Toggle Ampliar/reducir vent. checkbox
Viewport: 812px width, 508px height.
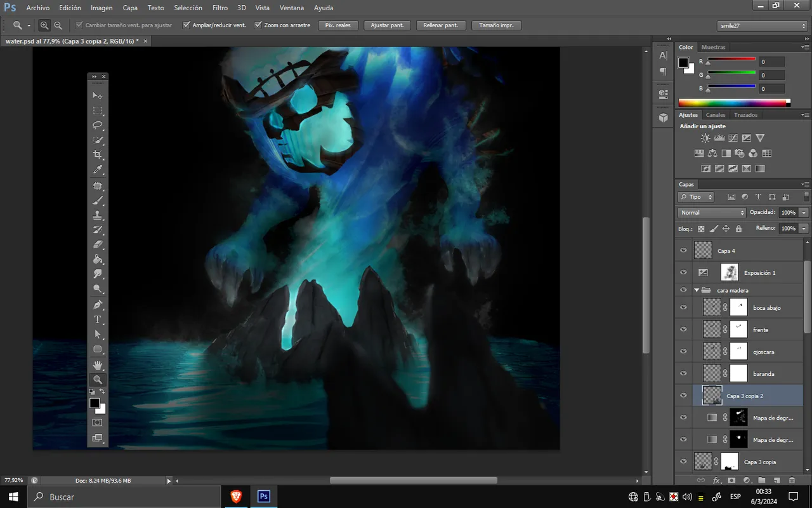pyautogui.click(x=187, y=25)
